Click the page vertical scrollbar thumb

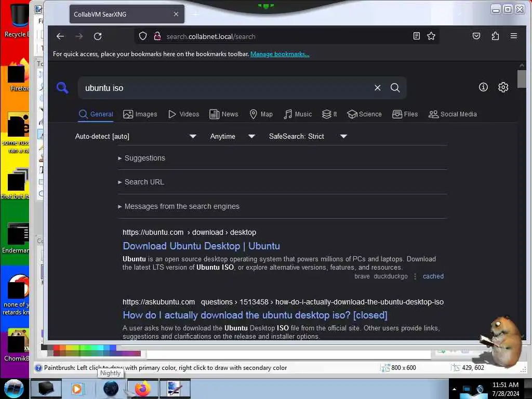[x=522, y=79]
